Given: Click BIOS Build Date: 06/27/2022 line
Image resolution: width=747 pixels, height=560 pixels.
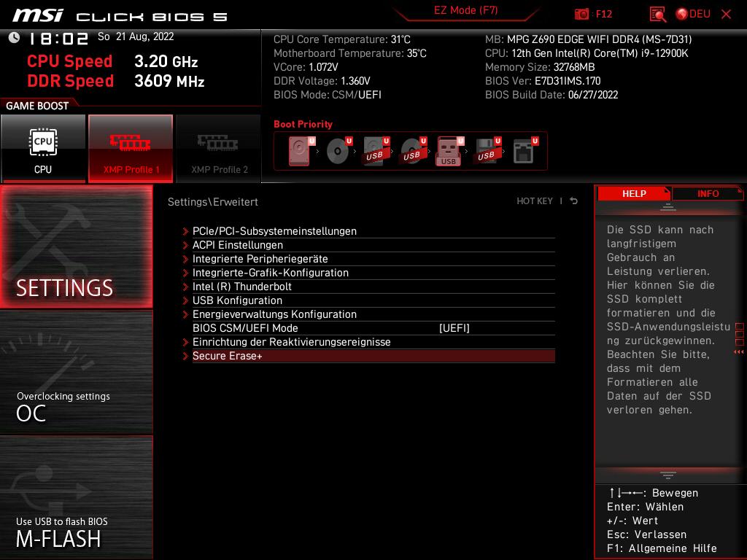Looking at the screenshot, I should pyautogui.click(x=551, y=95).
